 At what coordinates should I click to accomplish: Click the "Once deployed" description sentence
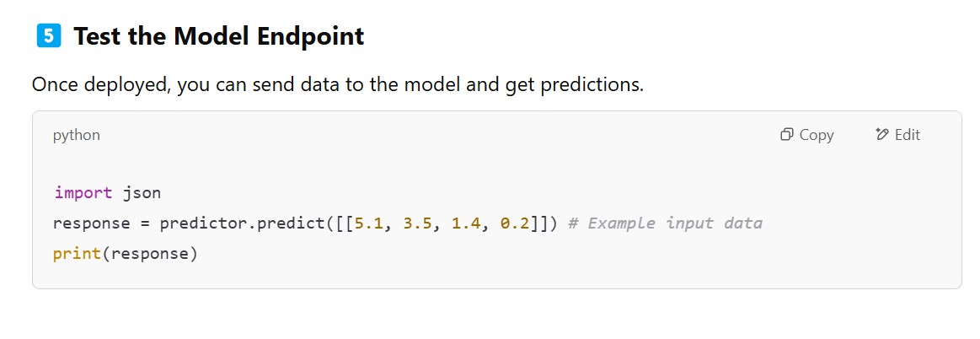click(337, 85)
